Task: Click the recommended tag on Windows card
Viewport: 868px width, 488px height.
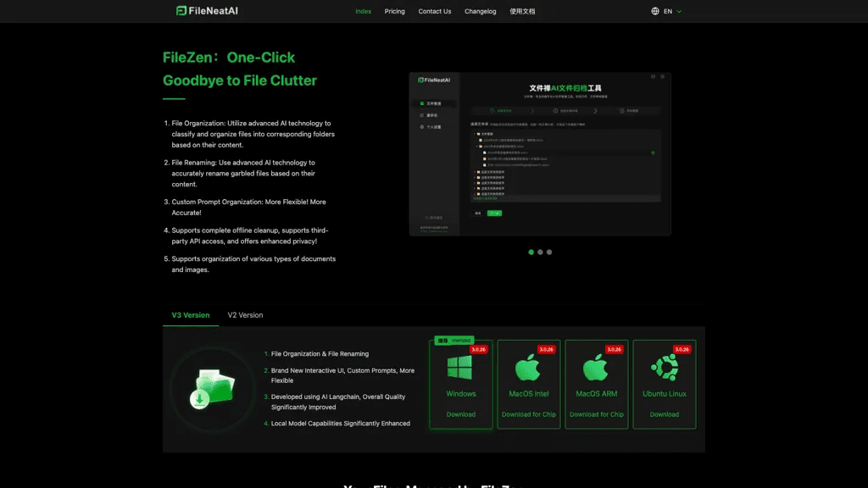Action: pos(454,341)
